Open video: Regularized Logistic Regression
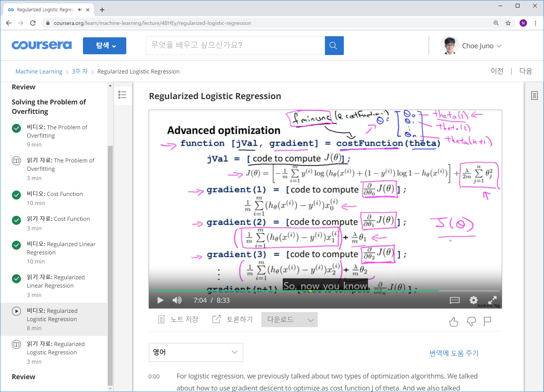544x392 pixels. tap(54, 319)
